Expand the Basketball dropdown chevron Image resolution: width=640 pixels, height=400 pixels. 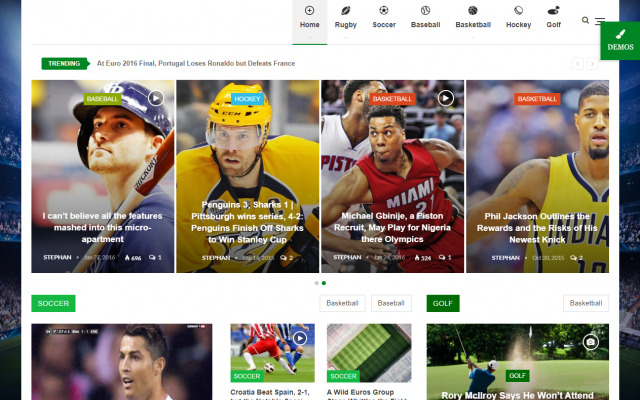[x=473, y=38]
